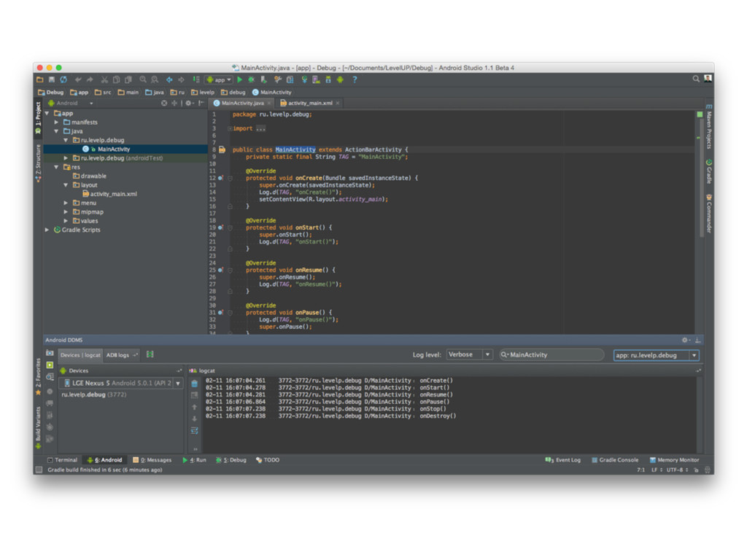The width and height of the screenshot is (747, 560).
Task: Toggle tool window bar button at bottom-left corner
Action: pyautogui.click(x=39, y=470)
